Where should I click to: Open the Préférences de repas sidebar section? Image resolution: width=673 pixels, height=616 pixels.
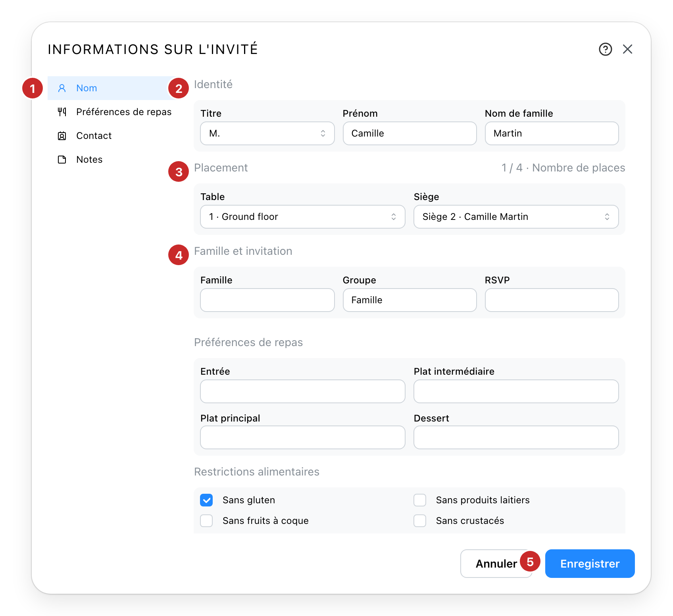pos(113,112)
